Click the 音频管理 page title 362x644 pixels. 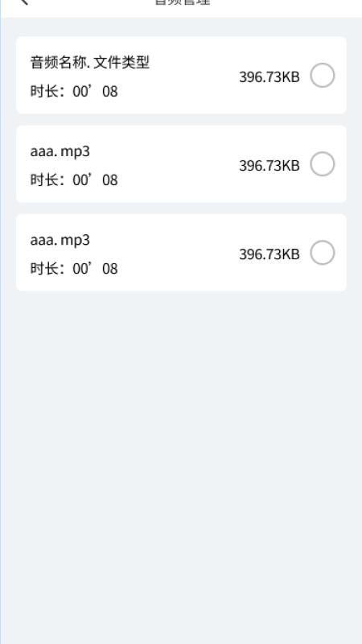[x=182, y=2]
